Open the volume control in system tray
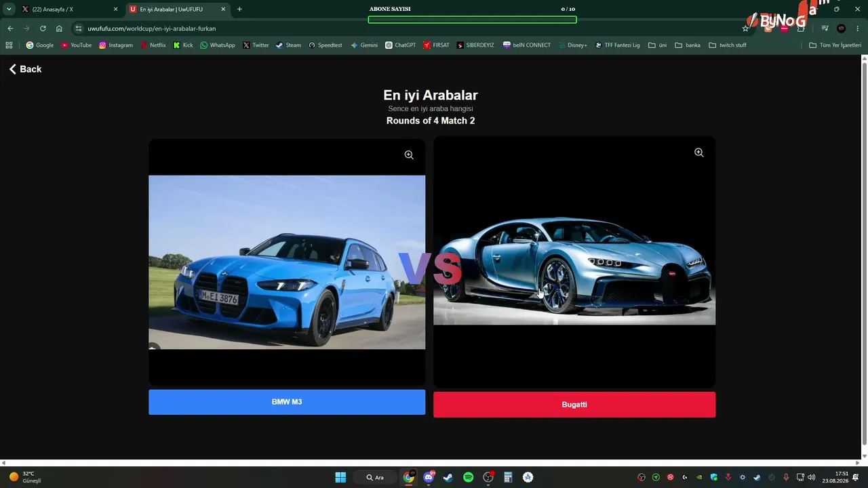Screen dimensions: 868x488 [812, 477]
